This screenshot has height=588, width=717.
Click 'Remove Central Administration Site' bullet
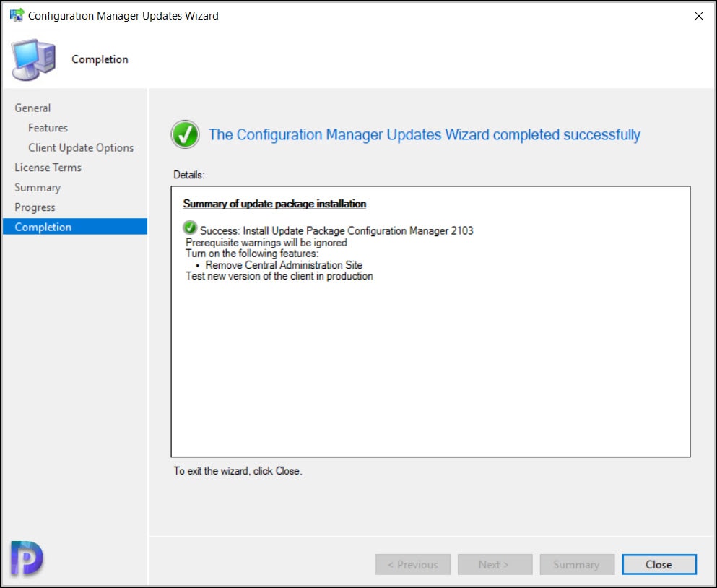click(284, 265)
